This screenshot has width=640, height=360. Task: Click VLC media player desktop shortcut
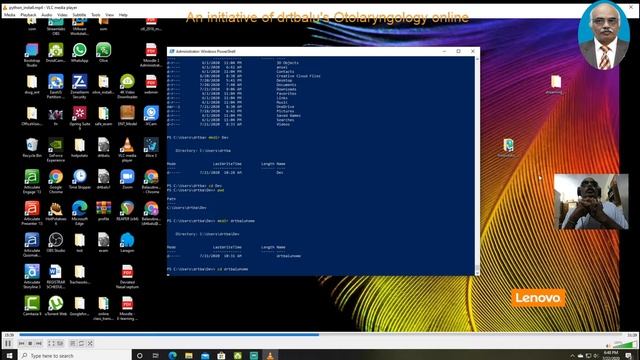pos(127,150)
